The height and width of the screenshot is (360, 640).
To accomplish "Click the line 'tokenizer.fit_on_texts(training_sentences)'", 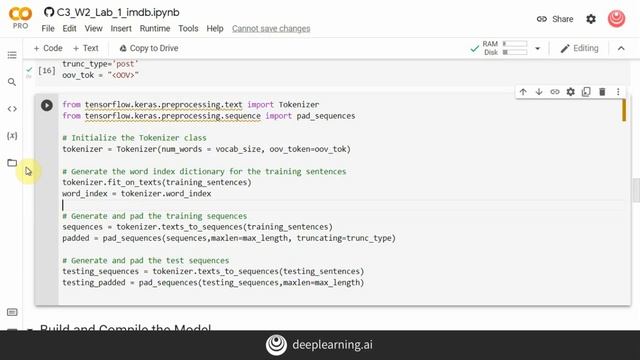I will tap(157, 182).
